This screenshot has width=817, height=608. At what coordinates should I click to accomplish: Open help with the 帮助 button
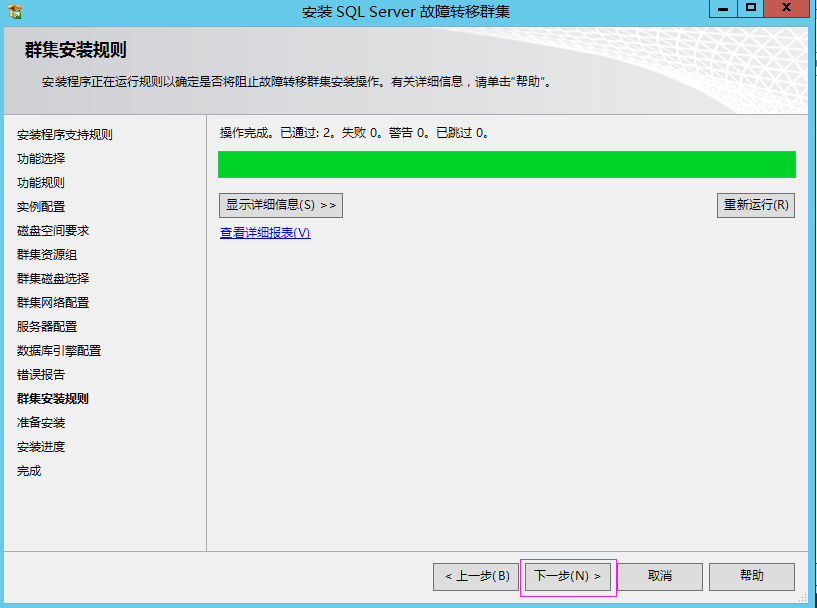pos(752,577)
